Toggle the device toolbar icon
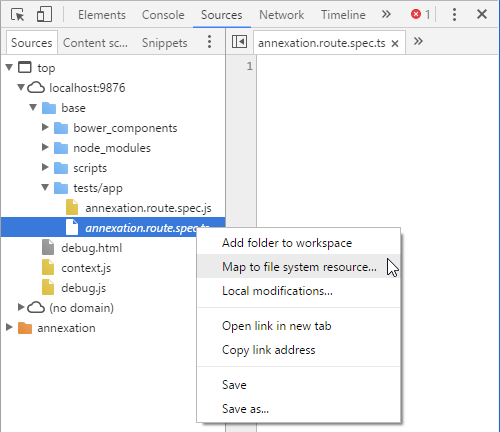This screenshot has height=432, width=500. (44, 15)
